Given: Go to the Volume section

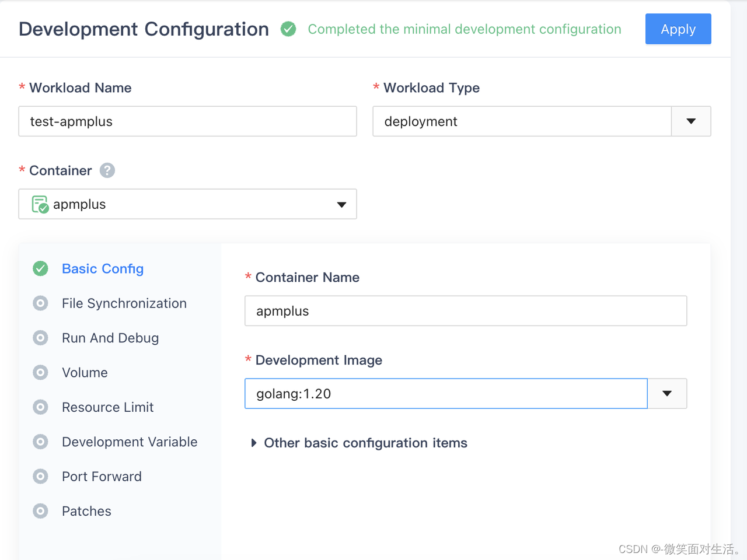Looking at the screenshot, I should [85, 372].
